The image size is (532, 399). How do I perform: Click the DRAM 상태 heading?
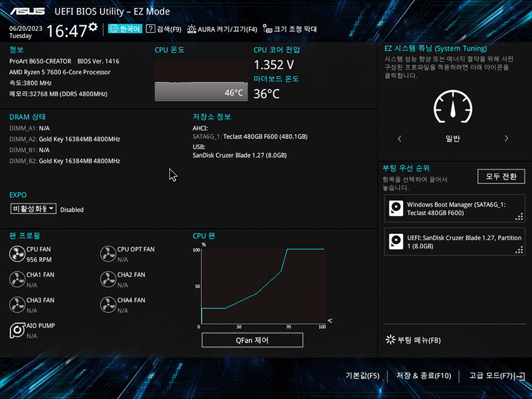pos(27,117)
